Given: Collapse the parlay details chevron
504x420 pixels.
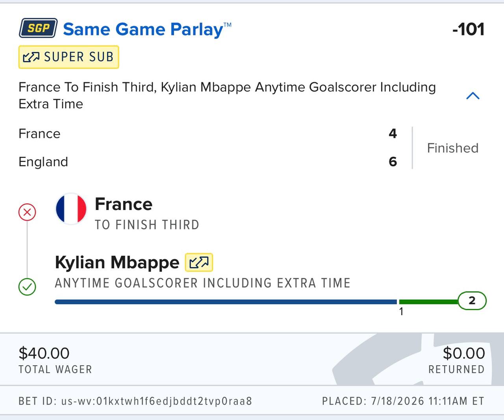Looking at the screenshot, I should coord(472,96).
